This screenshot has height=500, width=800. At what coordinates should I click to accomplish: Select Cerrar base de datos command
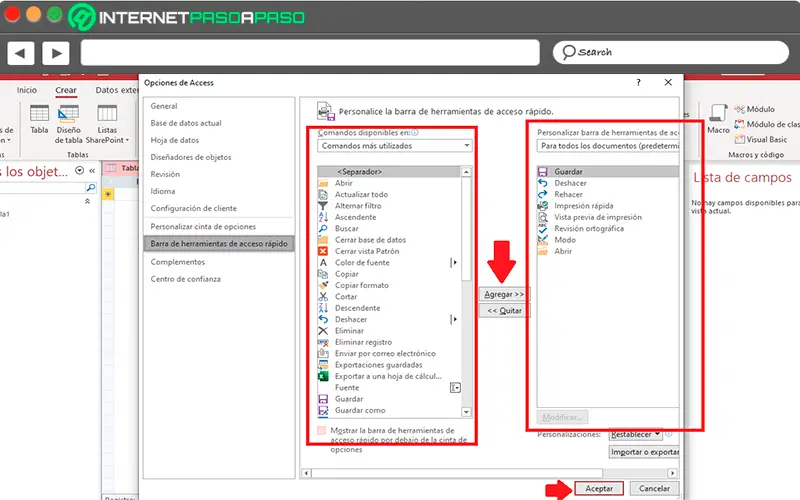pyautogui.click(x=389, y=240)
